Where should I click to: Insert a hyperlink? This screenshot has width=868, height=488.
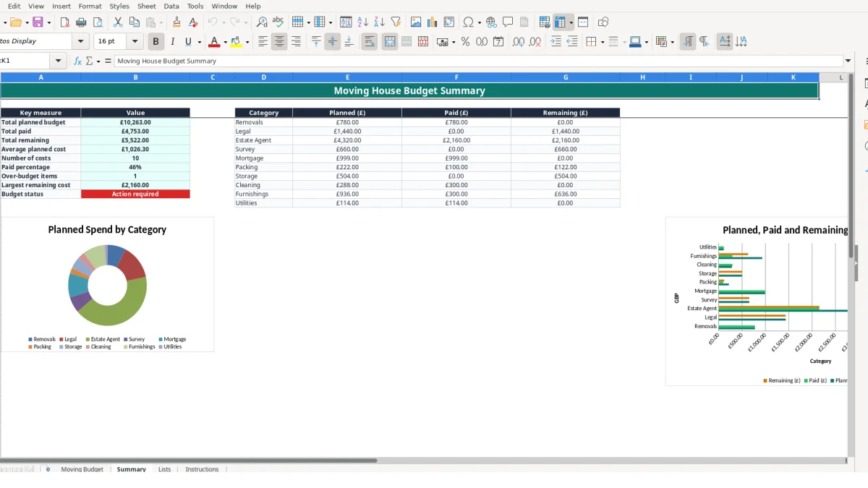click(492, 22)
